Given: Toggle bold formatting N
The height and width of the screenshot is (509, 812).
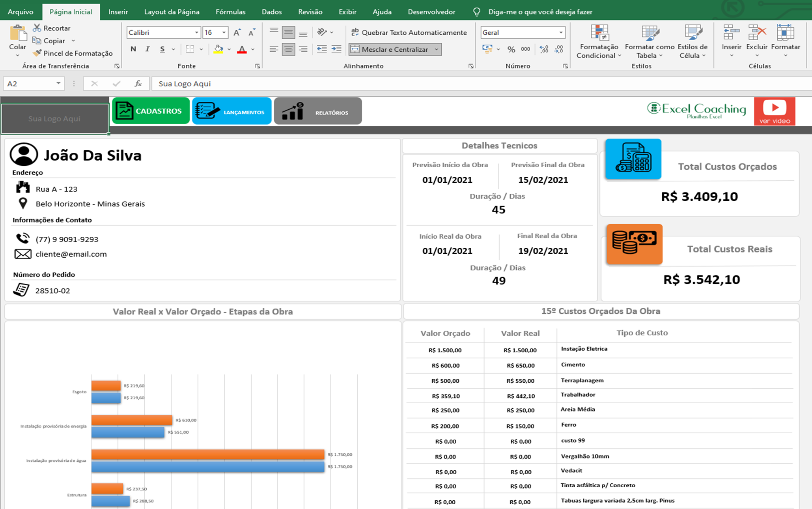Looking at the screenshot, I should click(133, 49).
